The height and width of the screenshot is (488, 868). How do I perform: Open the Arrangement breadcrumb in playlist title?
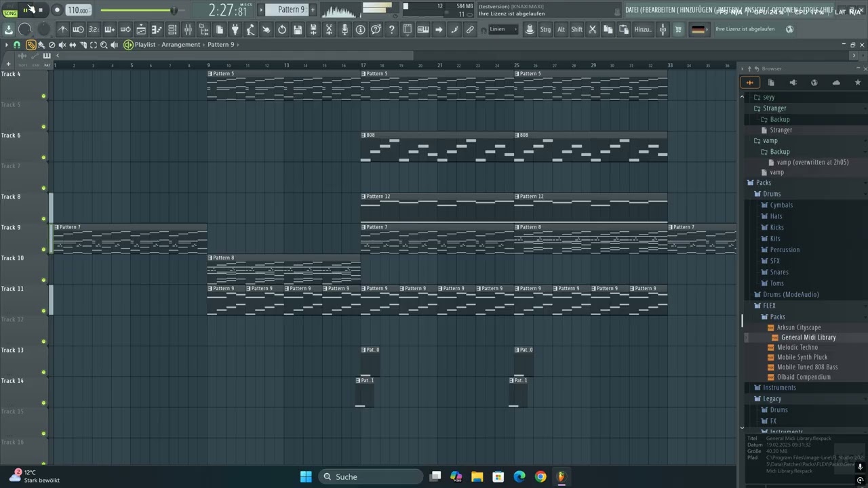[181, 45]
